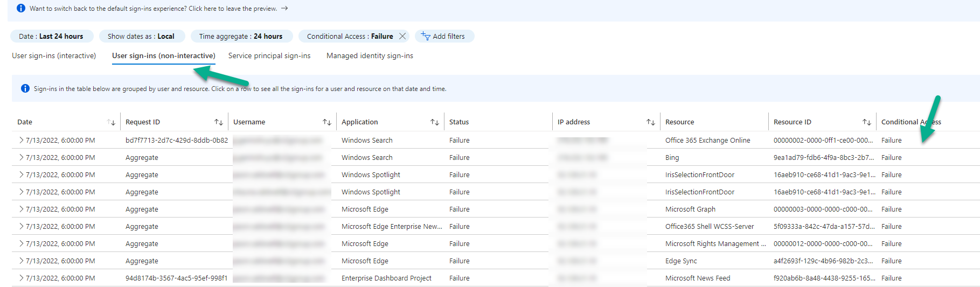
Task: Click the Date column header
Action: [25, 122]
